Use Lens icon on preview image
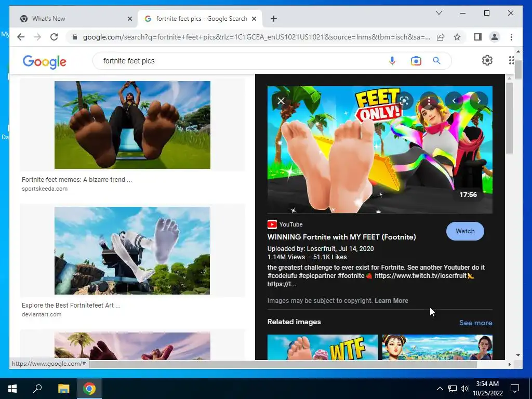This screenshot has height=399, width=532. [x=404, y=101]
